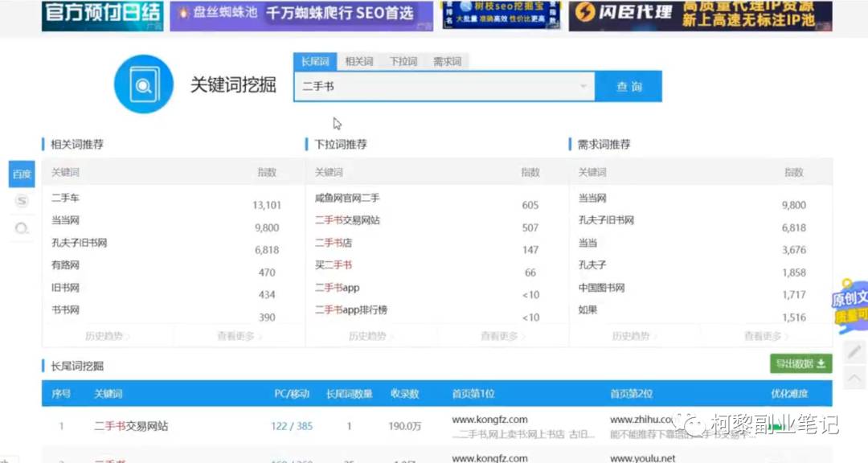Open 历史趋势 under 相关词推荐
The width and height of the screenshot is (868, 463).
click(x=108, y=336)
